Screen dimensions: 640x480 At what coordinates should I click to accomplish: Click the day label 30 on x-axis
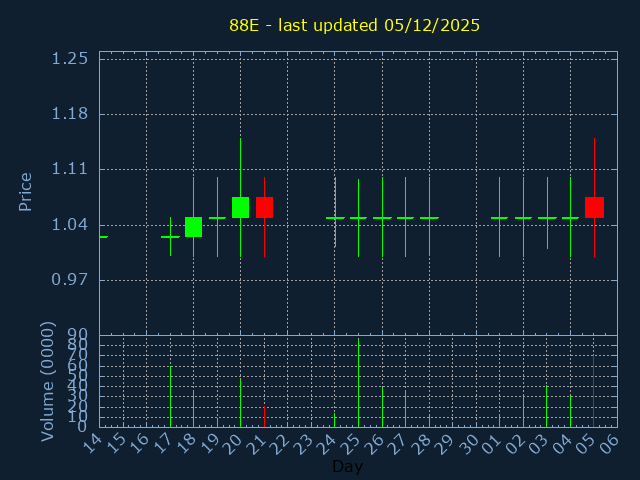pyautogui.click(x=469, y=444)
